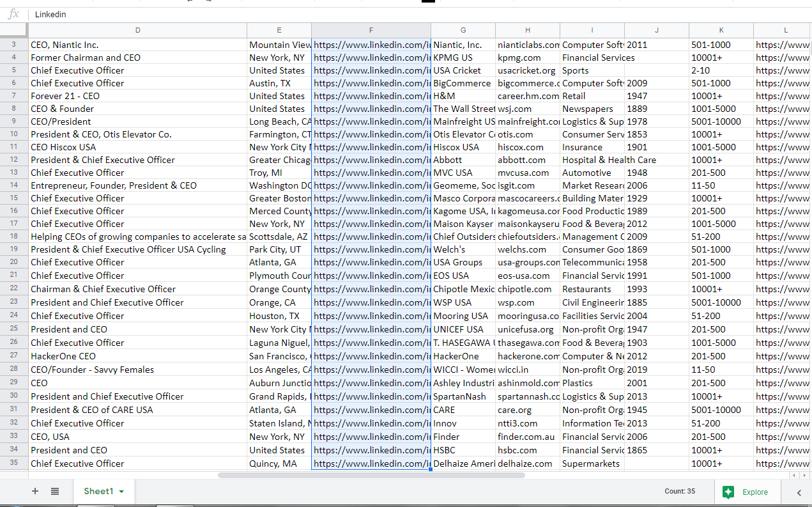The height and width of the screenshot is (507, 812).
Task: Click the HackerOne CEO cell
Action: click(x=137, y=356)
